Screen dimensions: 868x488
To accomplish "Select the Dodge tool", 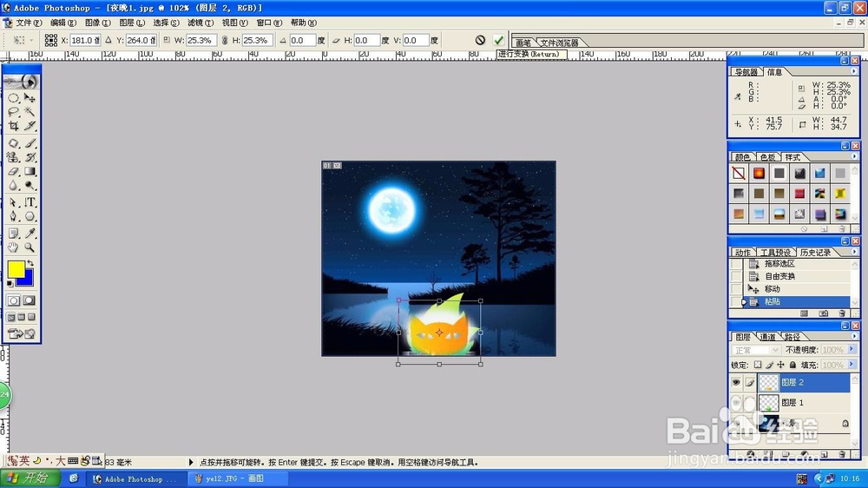I will [x=30, y=186].
